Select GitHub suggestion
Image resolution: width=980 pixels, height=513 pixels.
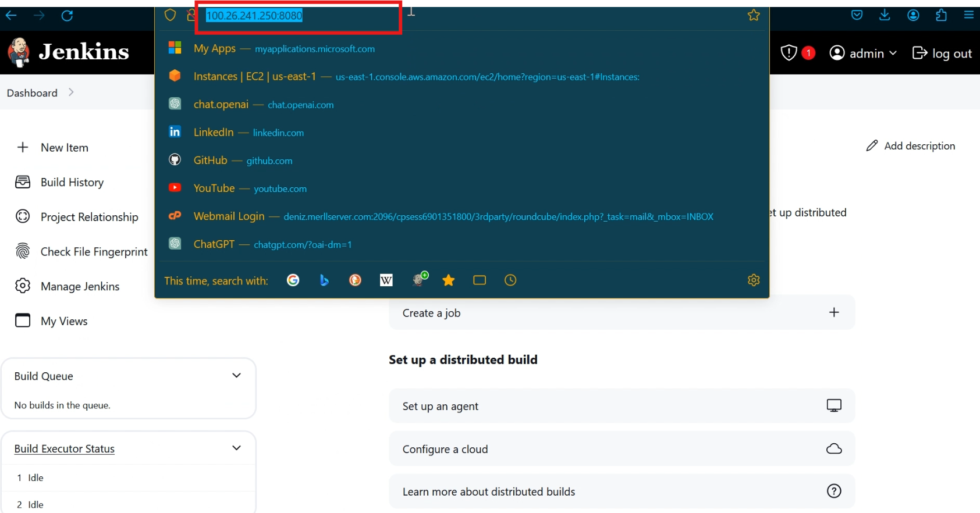coord(462,160)
